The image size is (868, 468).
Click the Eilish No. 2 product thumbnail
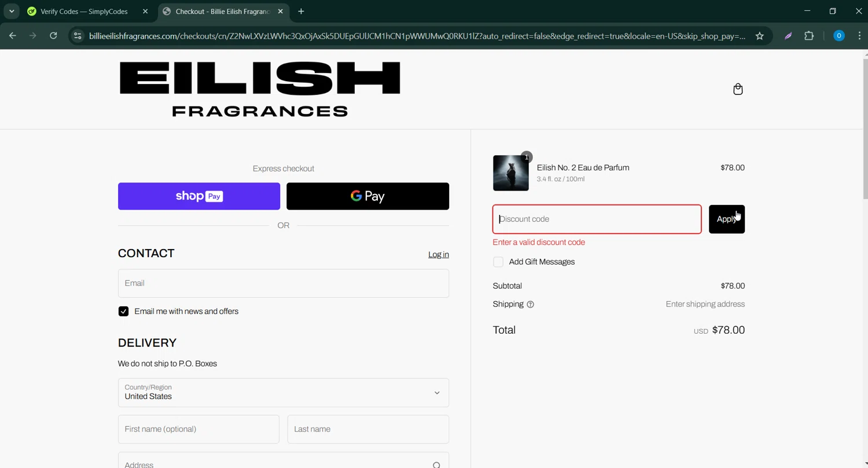[x=511, y=173]
